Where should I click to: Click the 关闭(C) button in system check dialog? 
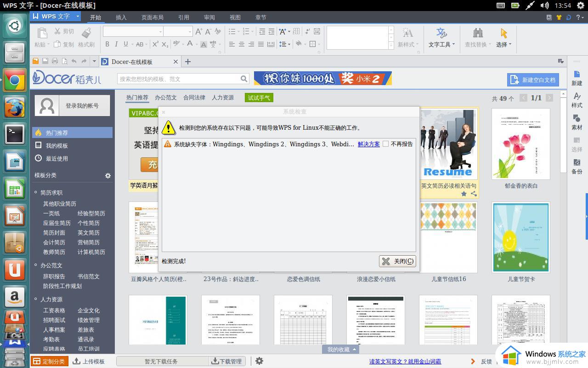click(397, 261)
